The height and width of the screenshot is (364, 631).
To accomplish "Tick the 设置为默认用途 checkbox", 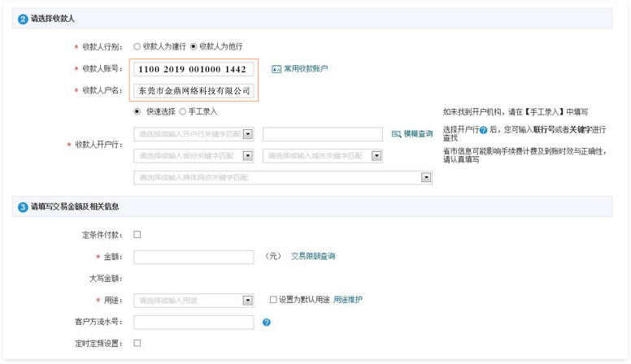I will click(273, 300).
